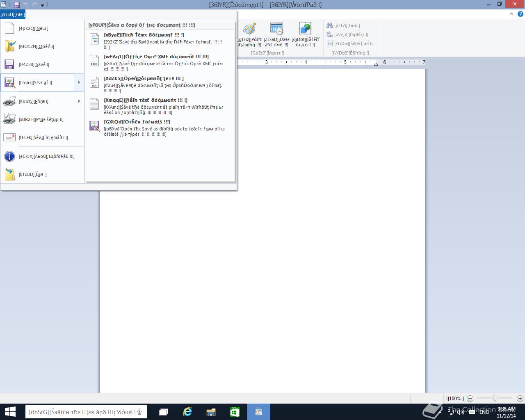Click the Exit icon in the File menu

point(9,174)
